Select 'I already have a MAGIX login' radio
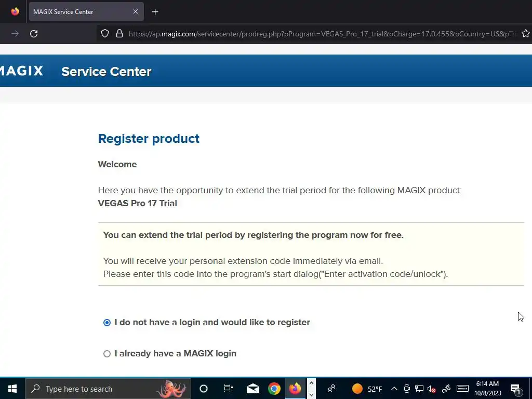The image size is (532, 399). 107,353
